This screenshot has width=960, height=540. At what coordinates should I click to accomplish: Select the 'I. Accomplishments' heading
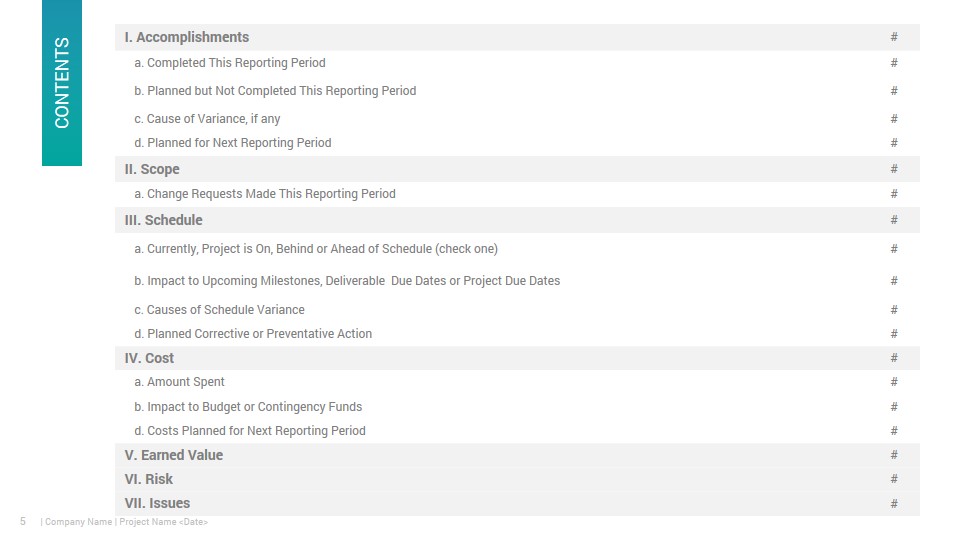187,37
